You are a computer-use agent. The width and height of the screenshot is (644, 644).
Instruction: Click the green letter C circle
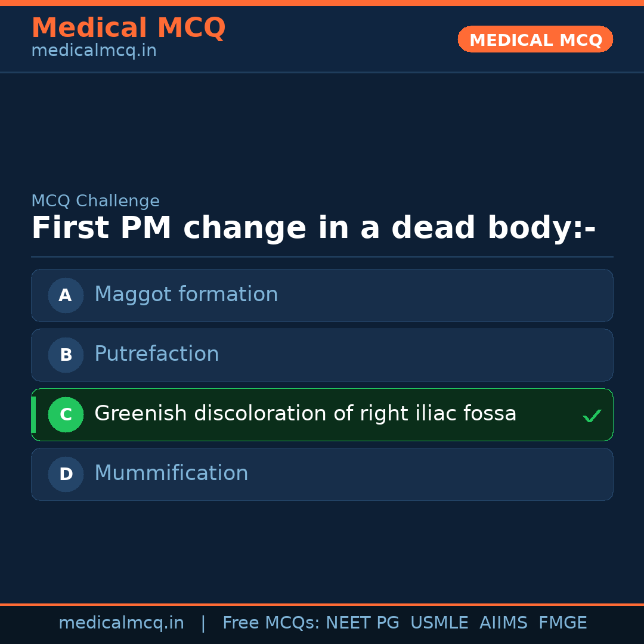pos(66,414)
